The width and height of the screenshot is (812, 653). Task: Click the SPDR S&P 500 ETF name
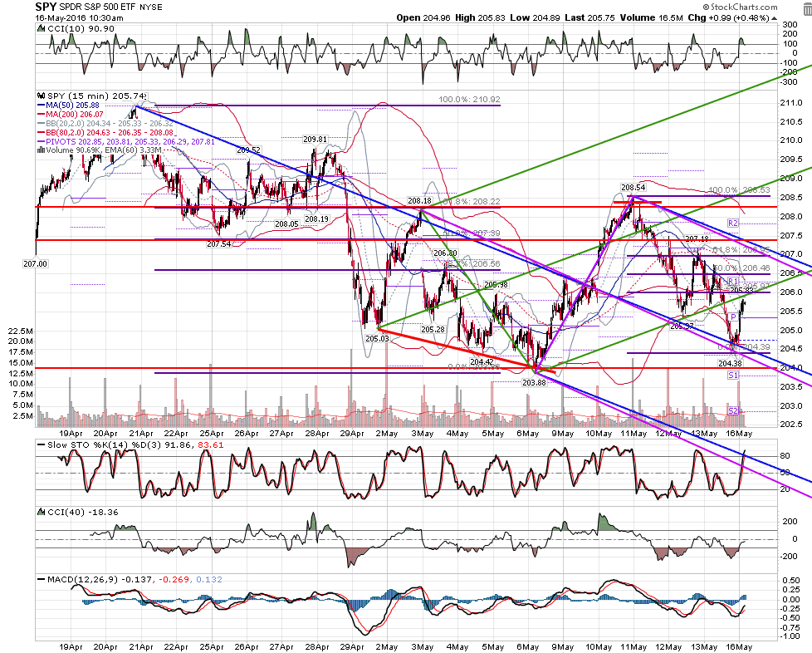(x=97, y=7)
